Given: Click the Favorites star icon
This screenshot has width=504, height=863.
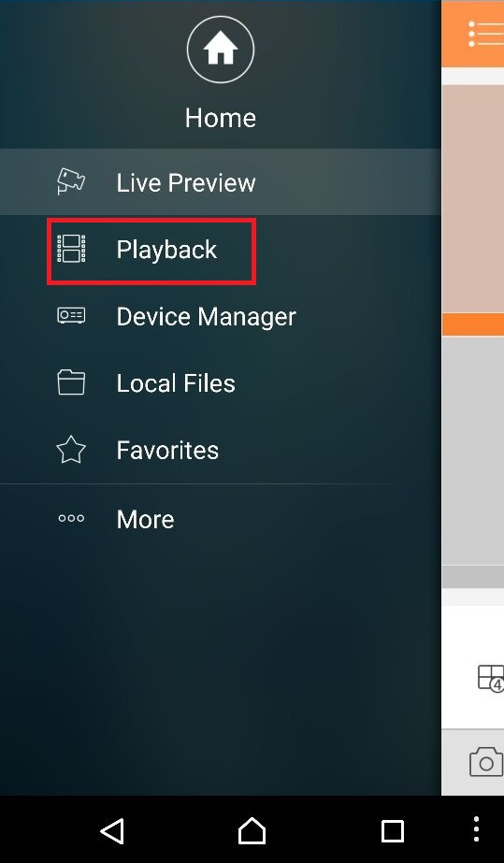Looking at the screenshot, I should (71, 449).
